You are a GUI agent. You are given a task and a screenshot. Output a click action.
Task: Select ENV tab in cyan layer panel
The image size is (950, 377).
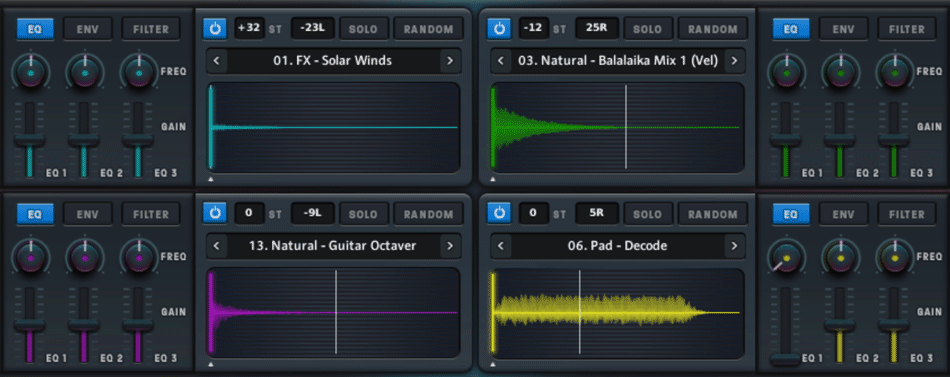click(x=88, y=28)
